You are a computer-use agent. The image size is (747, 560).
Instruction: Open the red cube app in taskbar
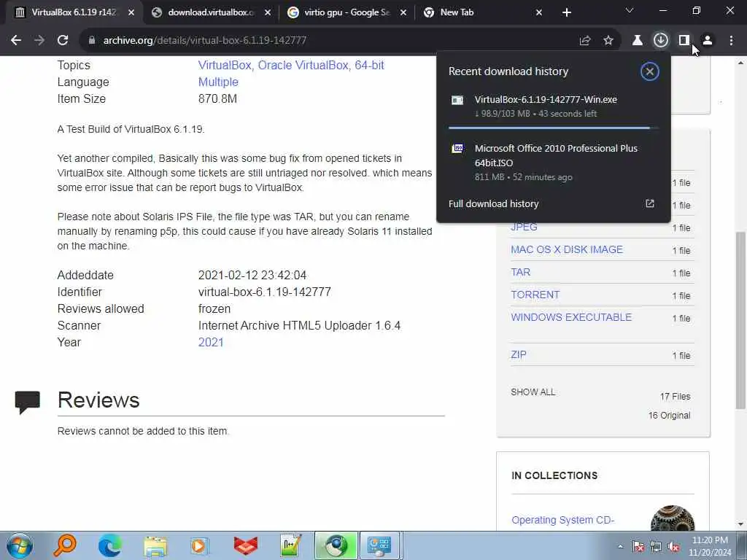point(245,545)
